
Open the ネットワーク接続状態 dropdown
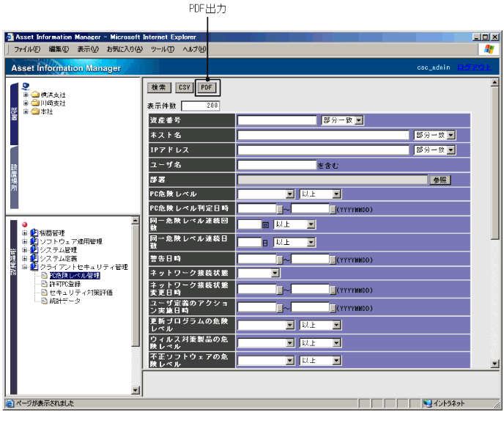[x=259, y=274]
